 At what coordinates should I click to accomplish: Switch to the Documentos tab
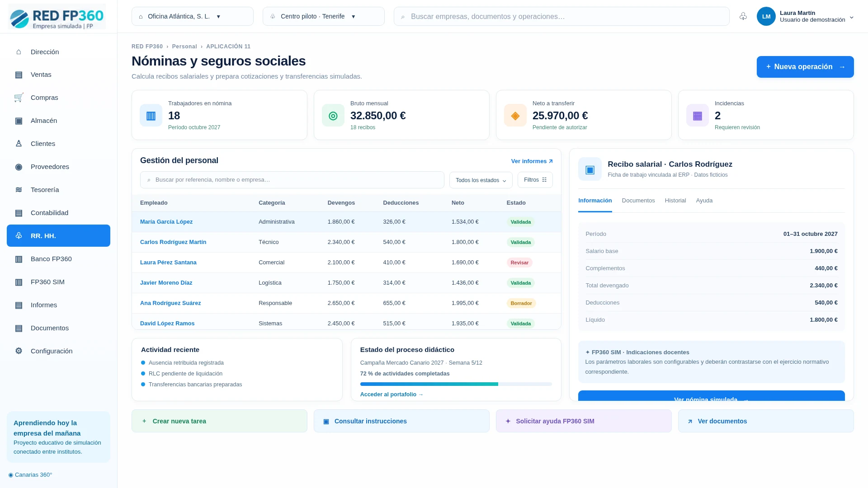(x=638, y=201)
